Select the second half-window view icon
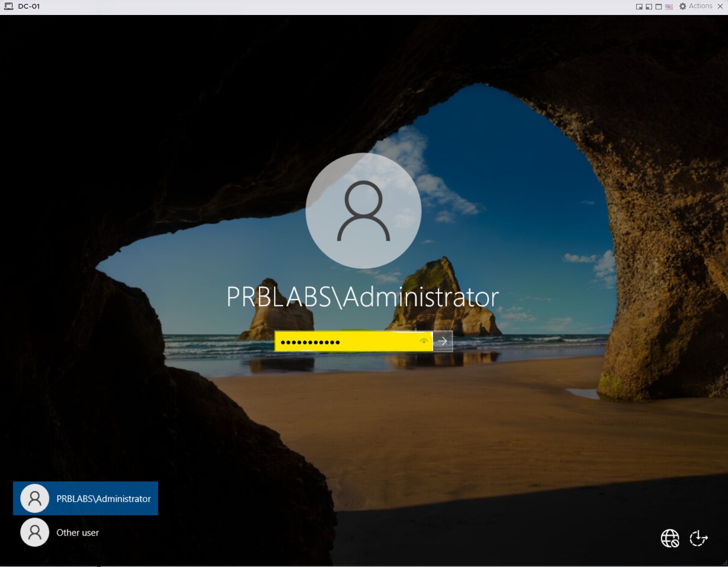Viewport: 728px width, 567px height. point(649,7)
